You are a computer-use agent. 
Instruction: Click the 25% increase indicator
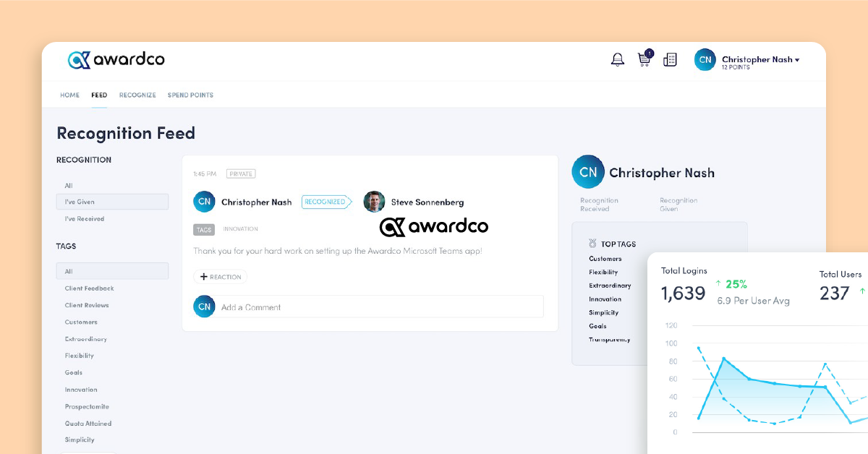pyautogui.click(x=731, y=284)
